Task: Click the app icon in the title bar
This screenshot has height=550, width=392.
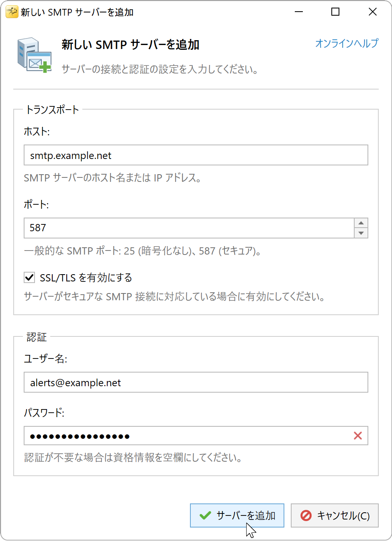Action: click(12, 12)
